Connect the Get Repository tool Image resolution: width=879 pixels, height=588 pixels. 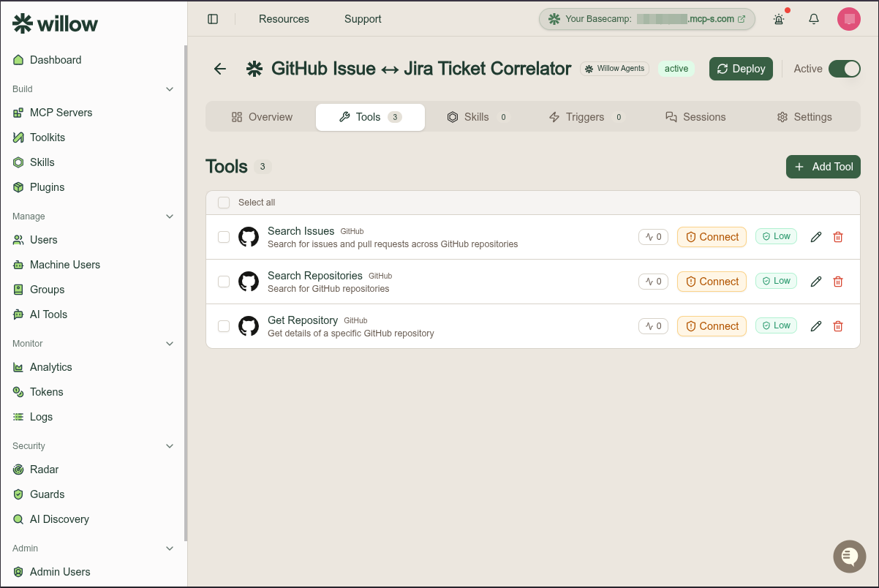tap(712, 326)
